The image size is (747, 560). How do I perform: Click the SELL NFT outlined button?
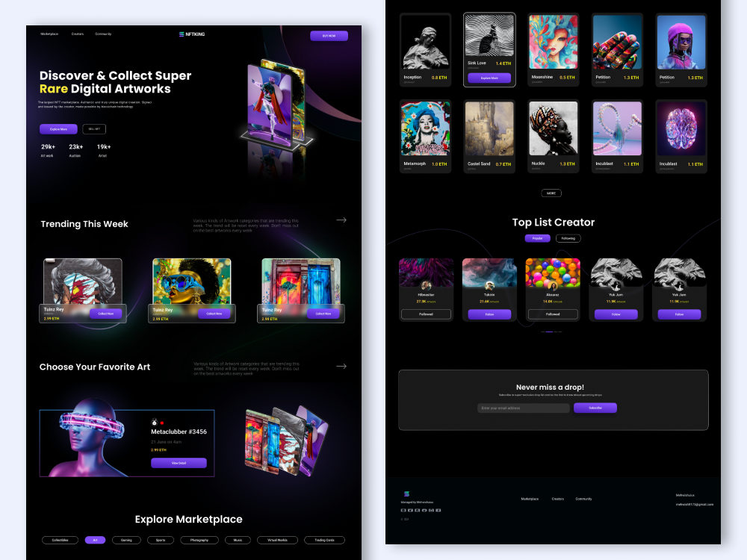pyautogui.click(x=94, y=129)
